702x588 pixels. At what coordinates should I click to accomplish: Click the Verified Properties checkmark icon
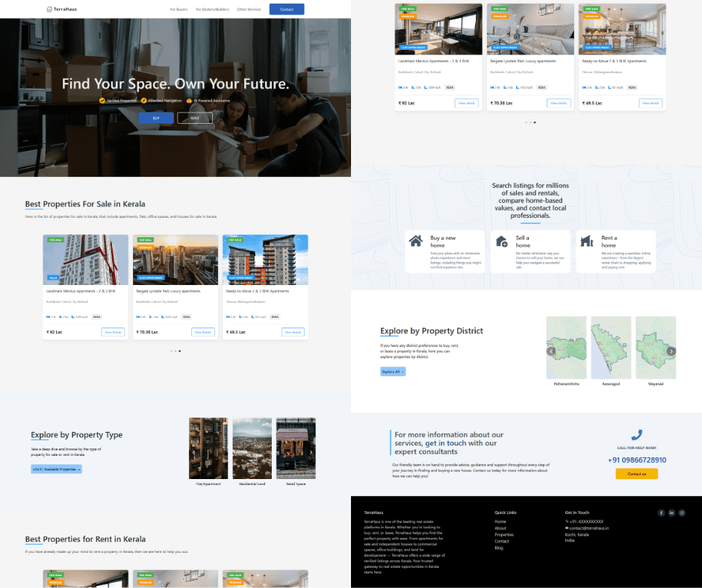click(x=102, y=101)
